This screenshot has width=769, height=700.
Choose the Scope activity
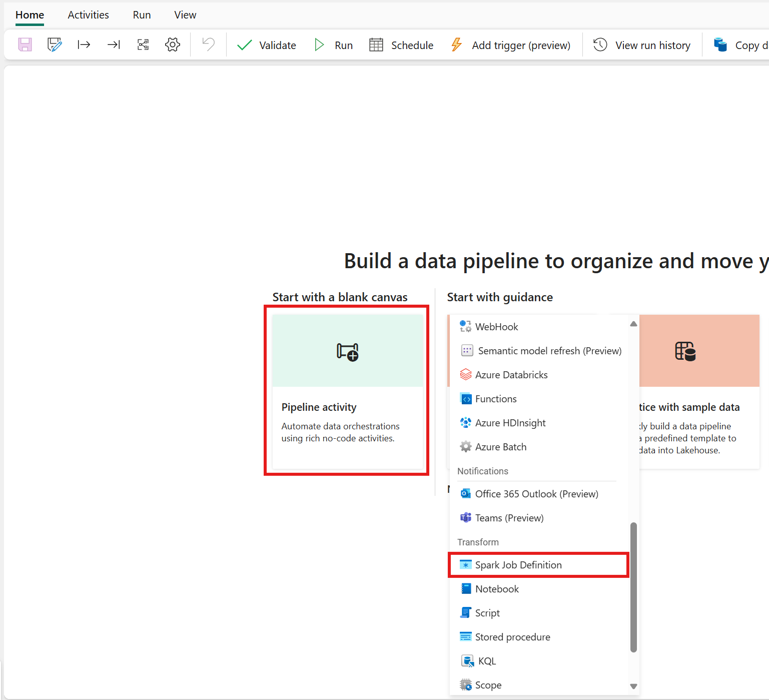pyautogui.click(x=539, y=685)
